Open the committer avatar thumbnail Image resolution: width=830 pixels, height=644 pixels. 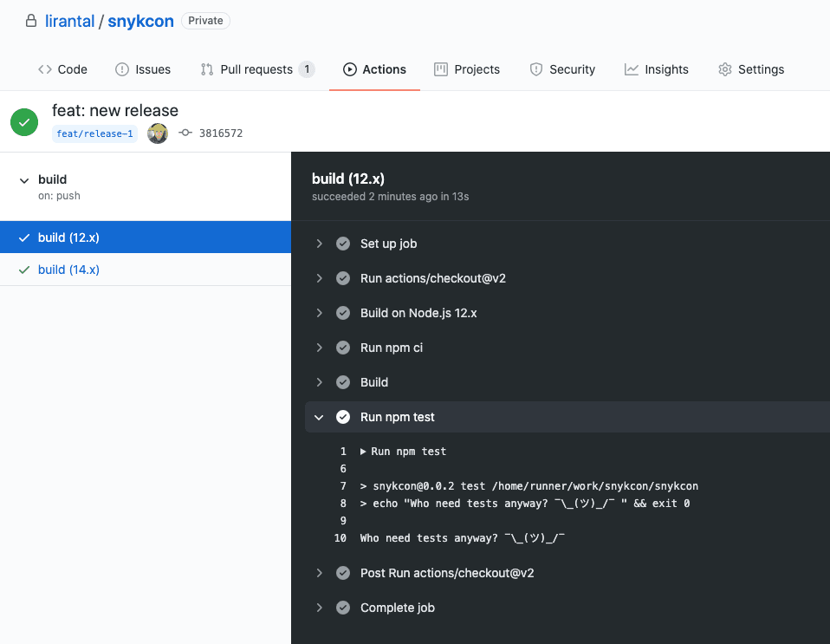tap(158, 133)
